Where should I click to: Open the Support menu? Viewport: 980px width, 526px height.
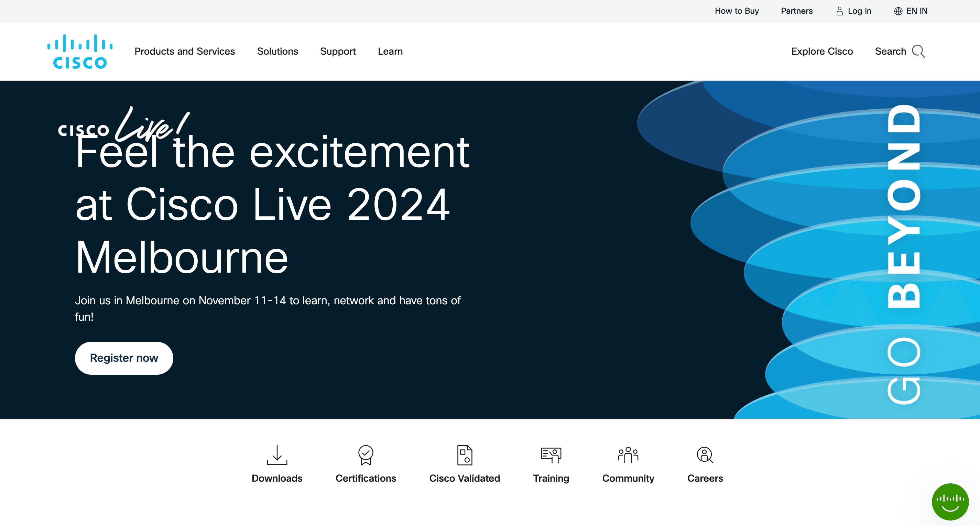pyautogui.click(x=337, y=51)
